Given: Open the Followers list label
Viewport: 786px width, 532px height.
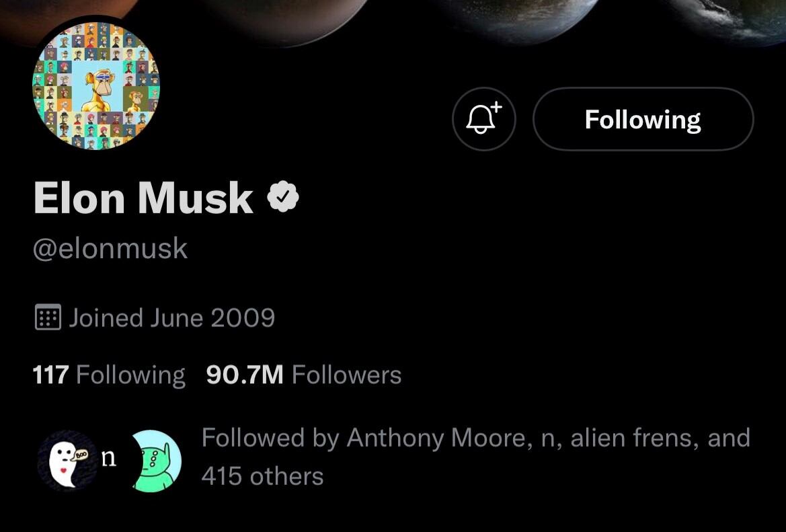Looking at the screenshot, I should point(346,375).
